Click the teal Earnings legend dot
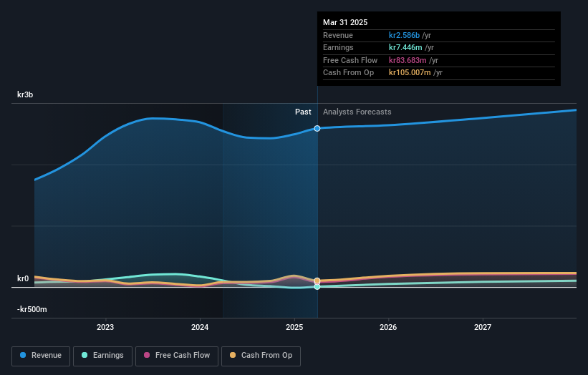This screenshot has height=375, width=588. (85, 355)
